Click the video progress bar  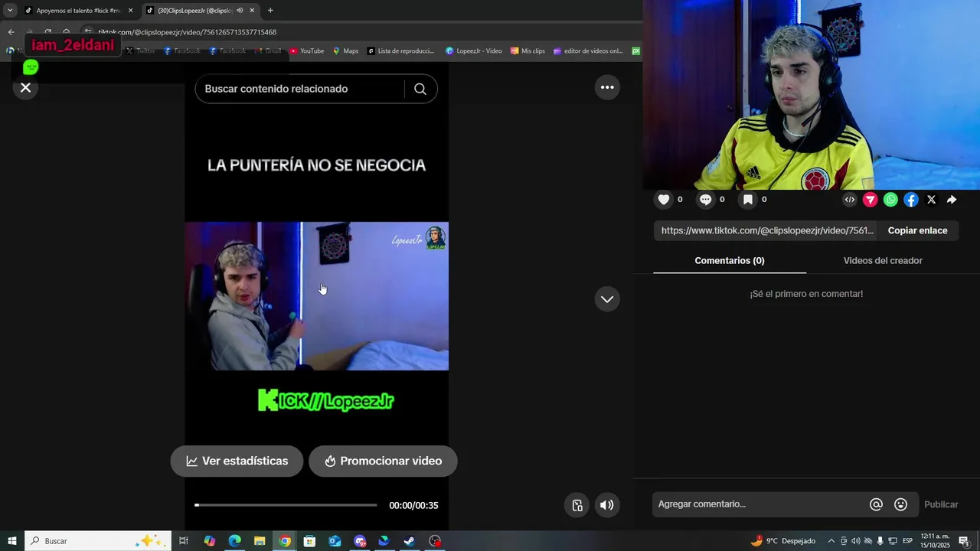point(286,505)
